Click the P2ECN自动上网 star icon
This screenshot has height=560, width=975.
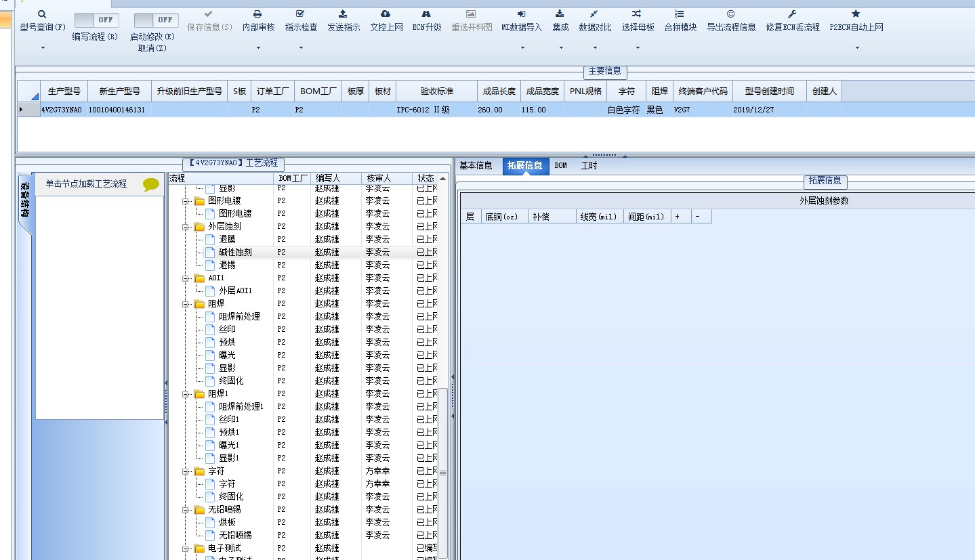tap(856, 14)
